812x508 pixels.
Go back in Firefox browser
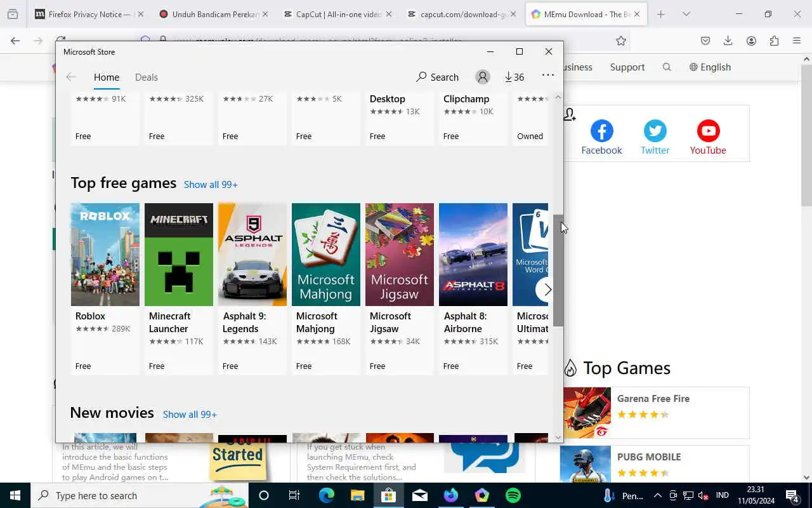[x=15, y=41]
